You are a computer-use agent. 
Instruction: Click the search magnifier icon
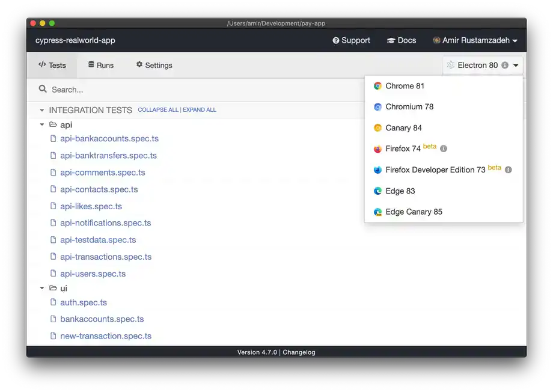(43, 89)
